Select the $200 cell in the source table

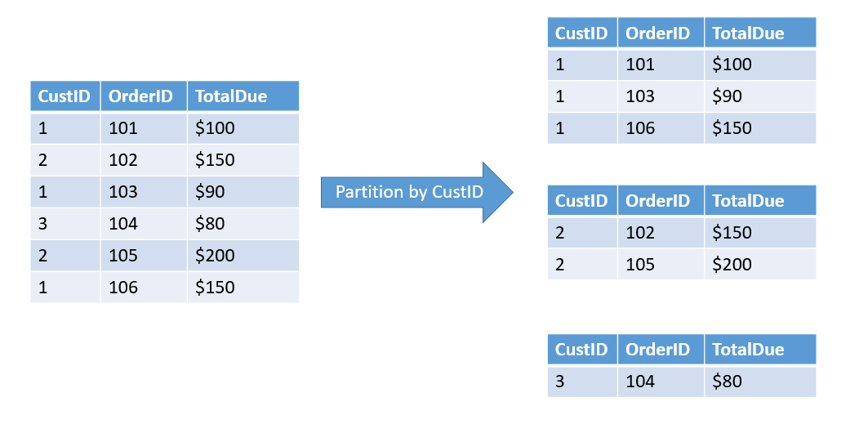point(243,255)
